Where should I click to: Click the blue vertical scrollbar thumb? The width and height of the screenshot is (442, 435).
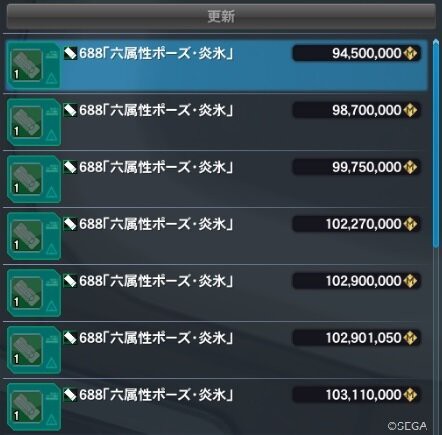(436, 143)
